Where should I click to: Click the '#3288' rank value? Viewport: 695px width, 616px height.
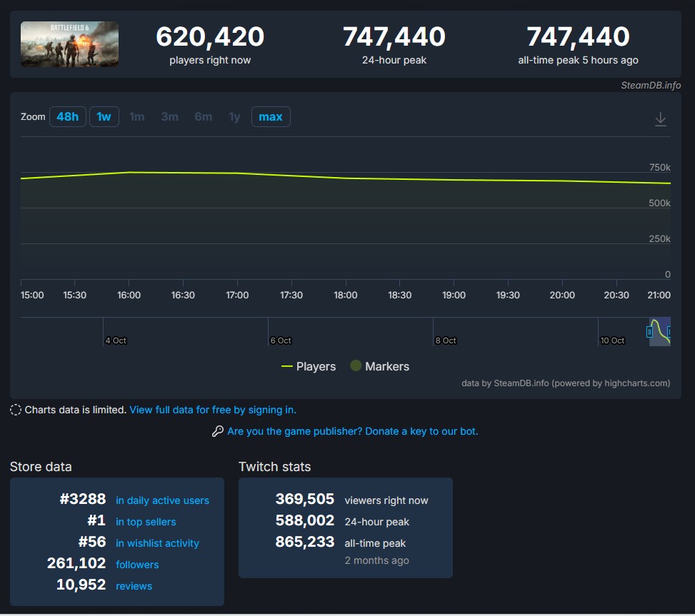coord(83,499)
